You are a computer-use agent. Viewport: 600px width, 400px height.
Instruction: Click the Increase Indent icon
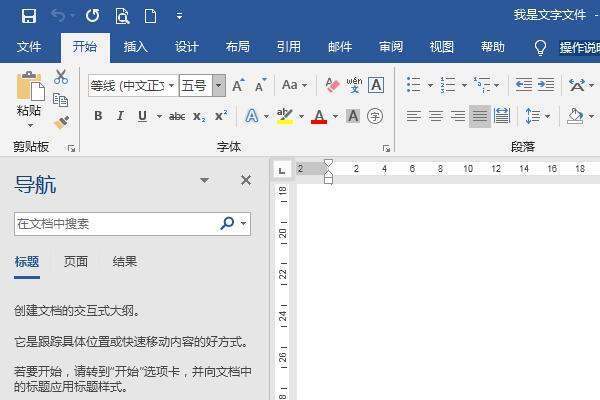[x=545, y=85]
